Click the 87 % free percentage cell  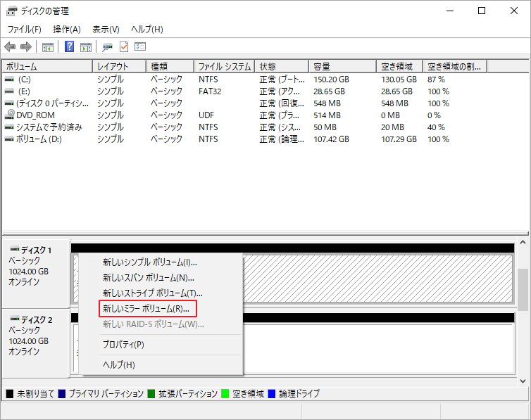coord(436,79)
